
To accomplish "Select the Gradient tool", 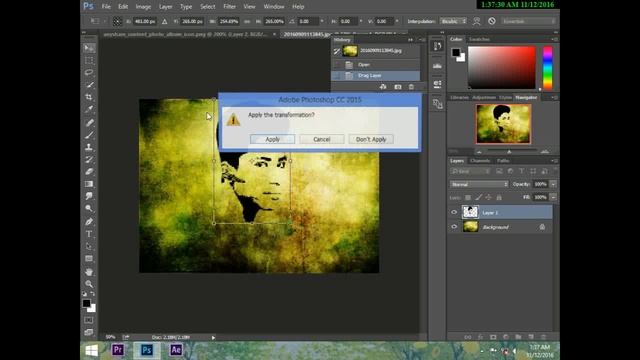I will point(89,184).
